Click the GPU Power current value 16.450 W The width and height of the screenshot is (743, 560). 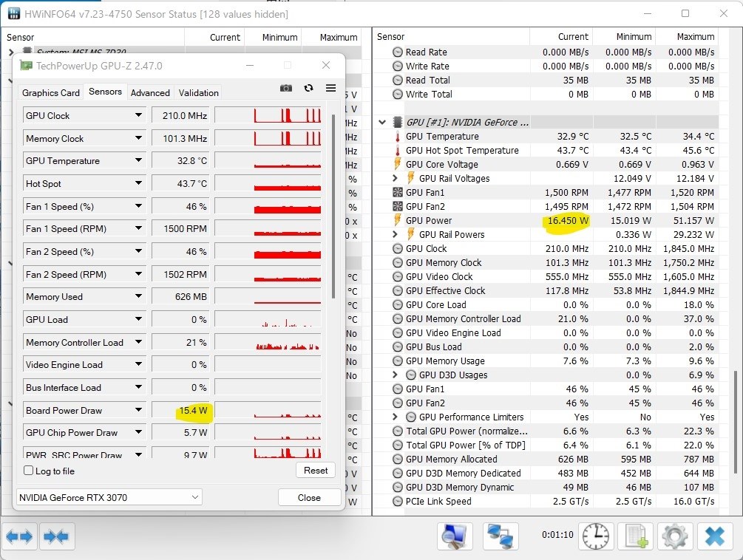click(x=568, y=221)
